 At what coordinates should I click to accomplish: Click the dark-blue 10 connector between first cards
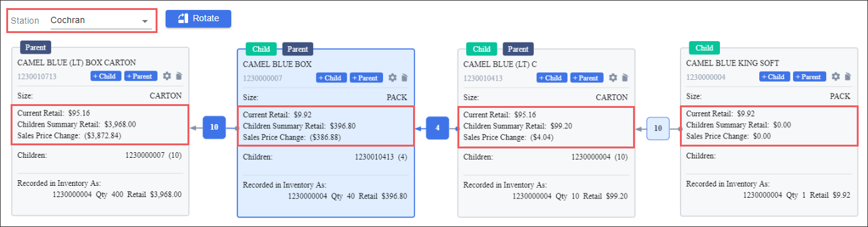(x=214, y=127)
